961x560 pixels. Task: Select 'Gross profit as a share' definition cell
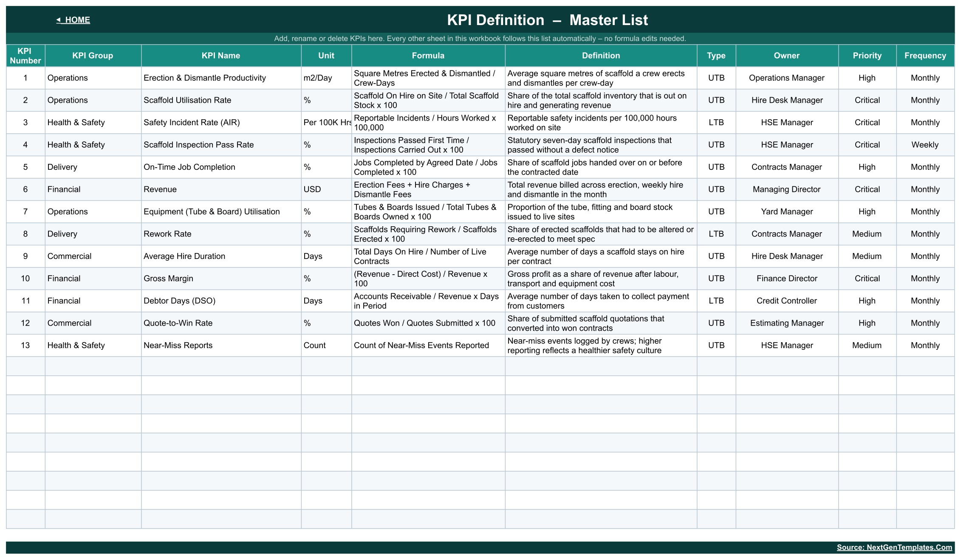tap(601, 279)
